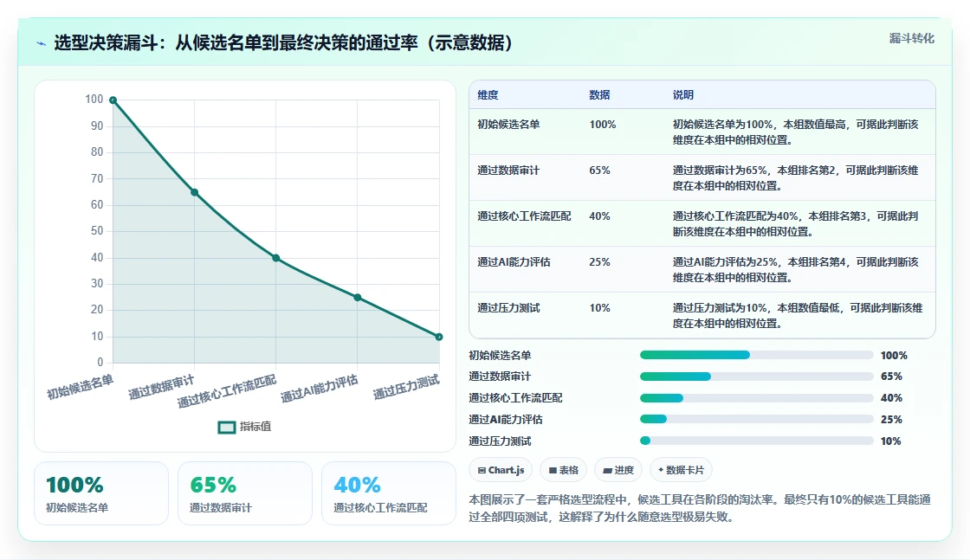The height and width of the screenshot is (560, 970).
Task: Click the 通过压力测试 progress list label
Action: pos(500,441)
